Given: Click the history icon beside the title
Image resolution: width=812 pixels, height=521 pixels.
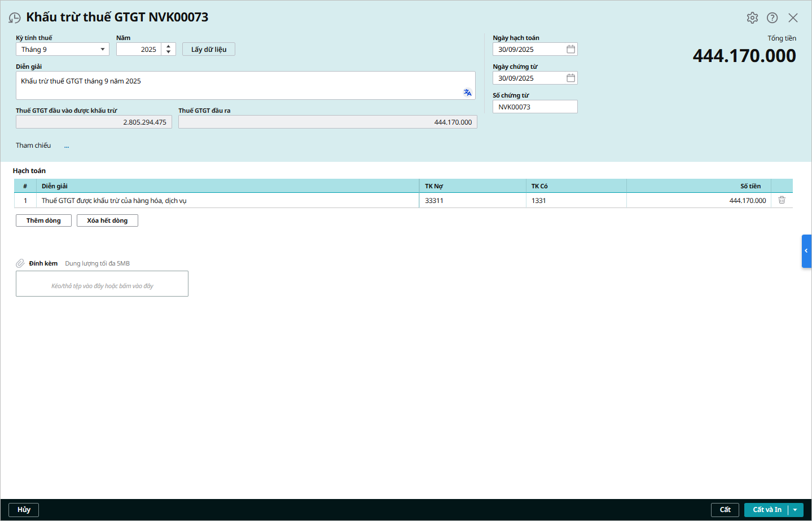Looking at the screenshot, I should tap(15, 18).
